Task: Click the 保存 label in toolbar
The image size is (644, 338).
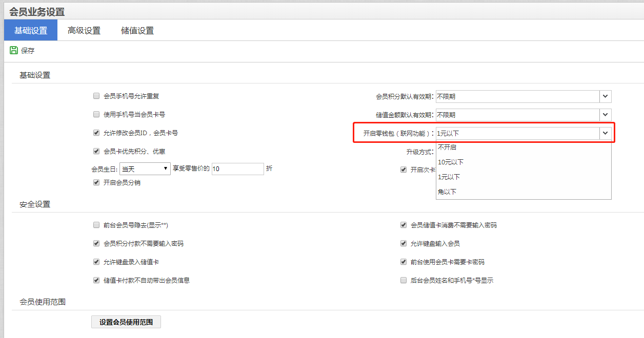Action: [28, 51]
